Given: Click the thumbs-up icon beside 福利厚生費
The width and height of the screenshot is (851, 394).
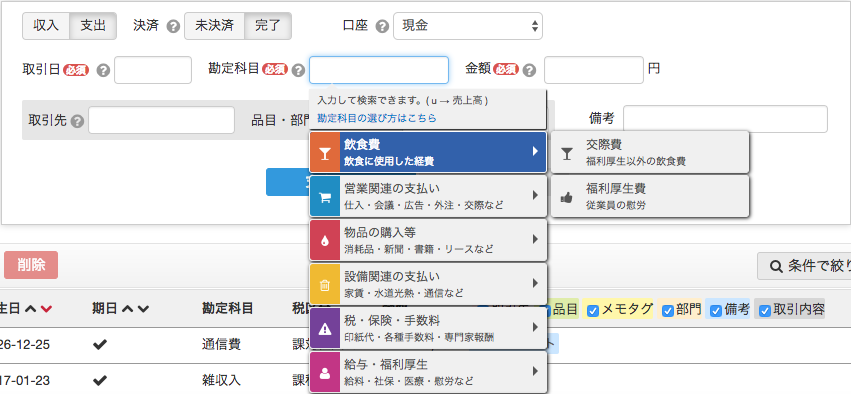Looking at the screenshot, I should coord(567,197).
